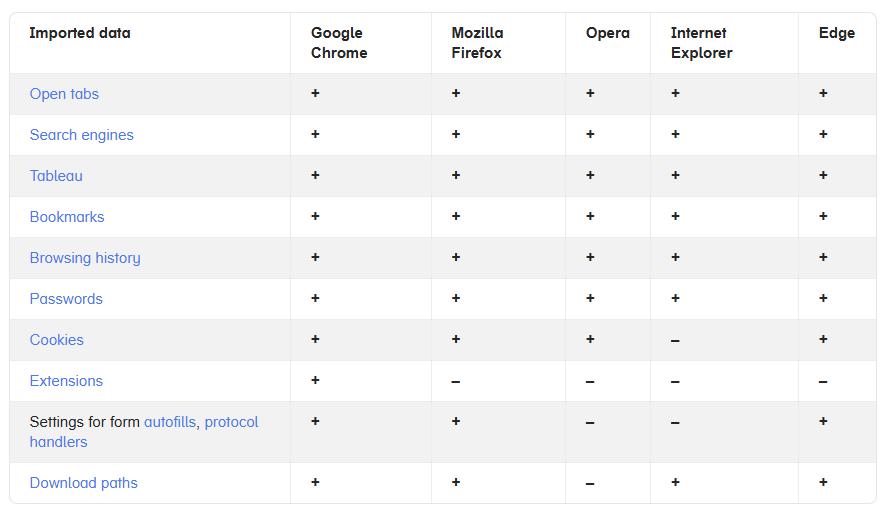This screenshot has height=511, width=890.
Task: Select the Mozilla Firefox column header
Action: [477, 43]
